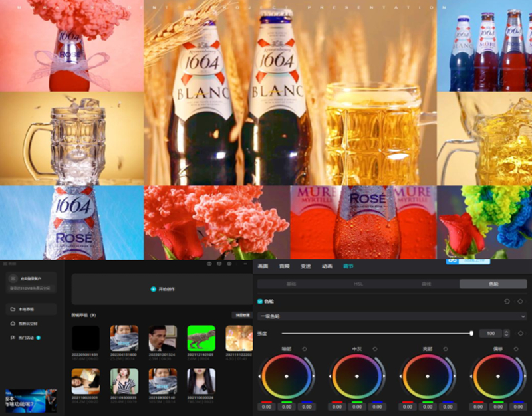Open the HSL adjustment sub-tab
The width and height of the screenshot is (532, 416).
pos(358,284)
